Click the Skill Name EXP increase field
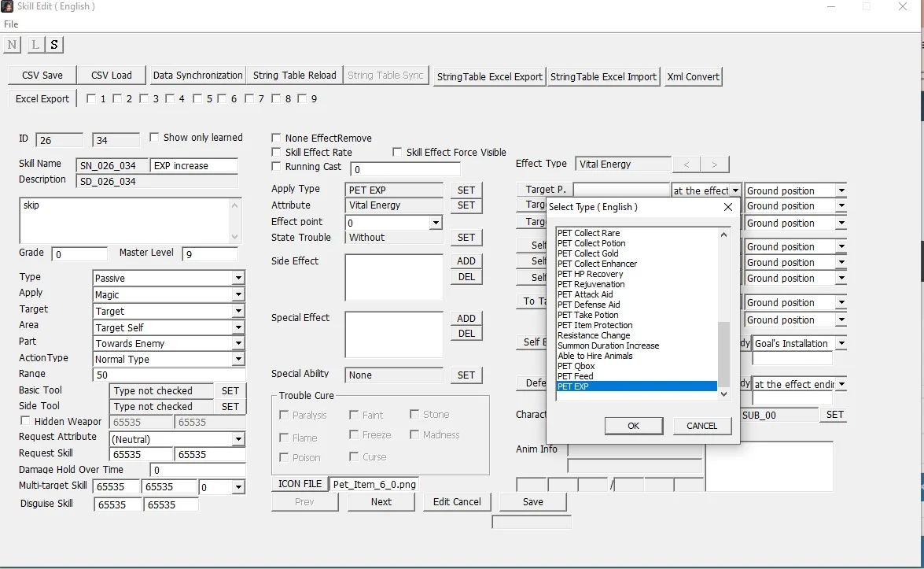924x569 pixels. tap(194, 166)
